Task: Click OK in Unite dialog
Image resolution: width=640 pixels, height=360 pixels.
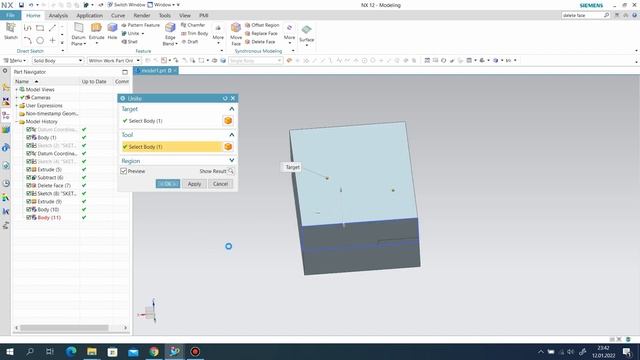Action: (168, 184)
